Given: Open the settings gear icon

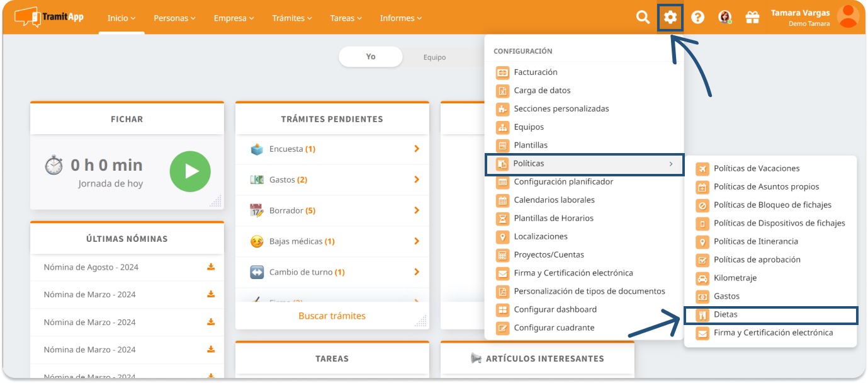Looking at the screenshot, I should (670, 18).
